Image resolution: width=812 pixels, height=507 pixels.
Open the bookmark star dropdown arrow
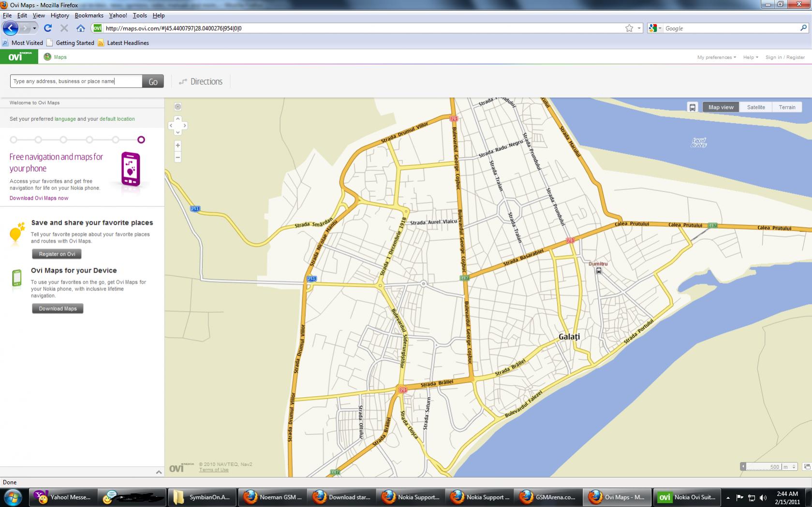coord(639,28)
